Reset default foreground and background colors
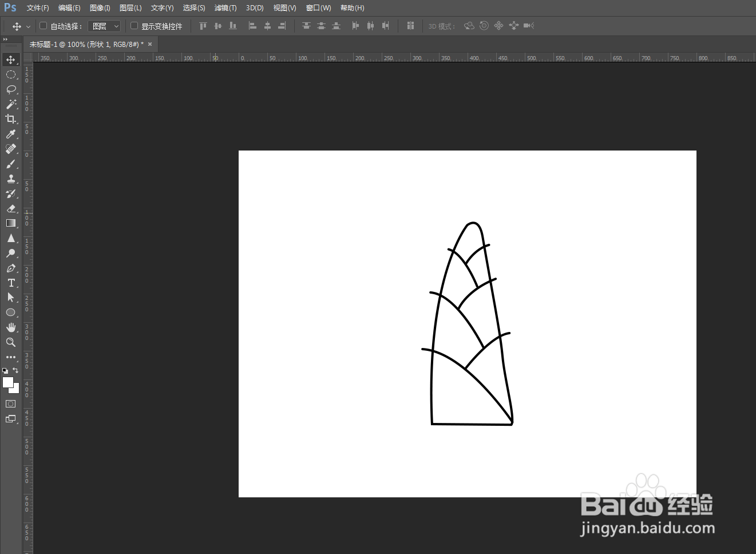The width and height of the screenshot is (756, 554). pyautogui.click(x=5, y=371)
